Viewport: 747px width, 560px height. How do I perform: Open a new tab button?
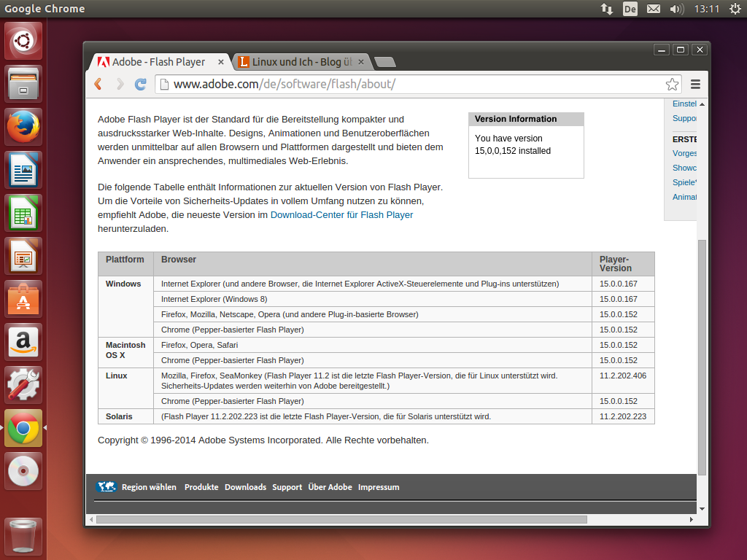pyautogui.click(x=384, y=62)
